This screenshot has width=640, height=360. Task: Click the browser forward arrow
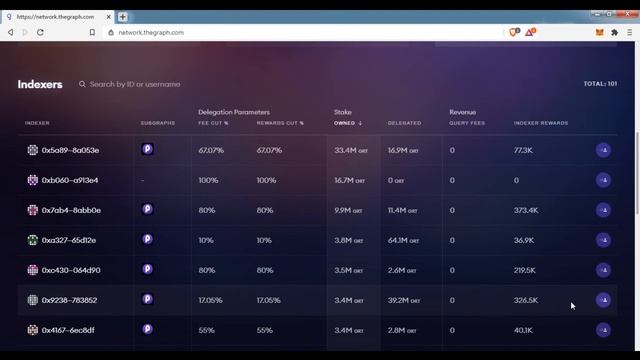(25, 32)
